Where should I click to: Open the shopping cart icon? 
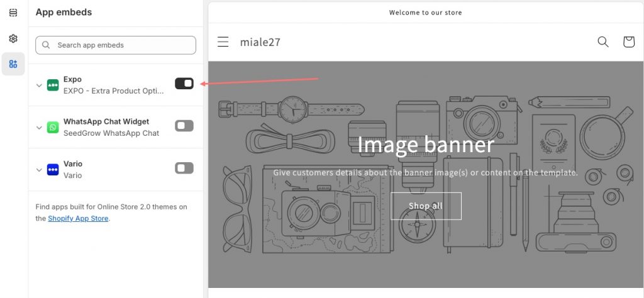point(629,42)
